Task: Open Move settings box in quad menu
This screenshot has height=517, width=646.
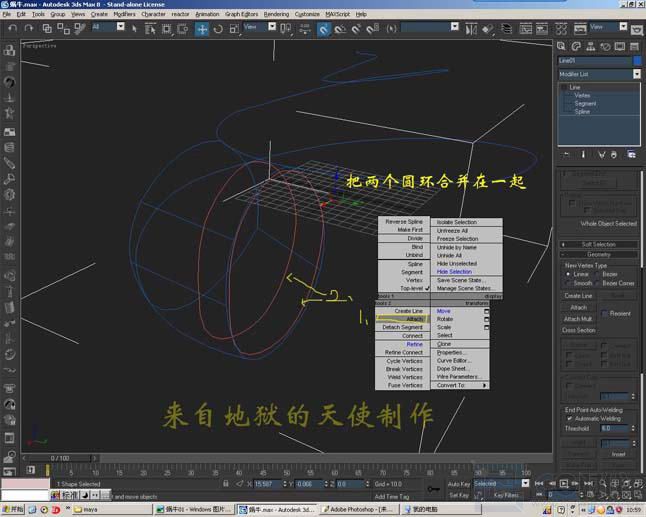Action: [487, 311]
